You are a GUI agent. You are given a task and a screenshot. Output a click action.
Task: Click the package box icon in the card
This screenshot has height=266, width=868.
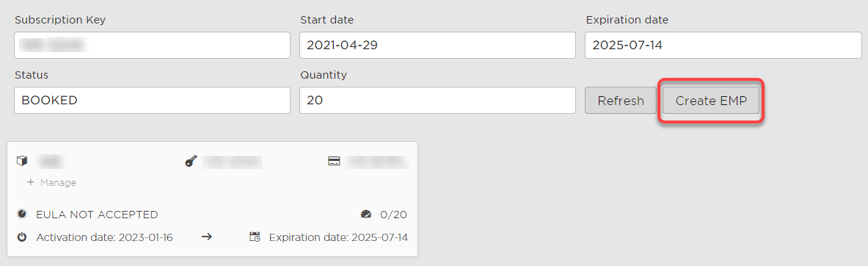point(22,161)
